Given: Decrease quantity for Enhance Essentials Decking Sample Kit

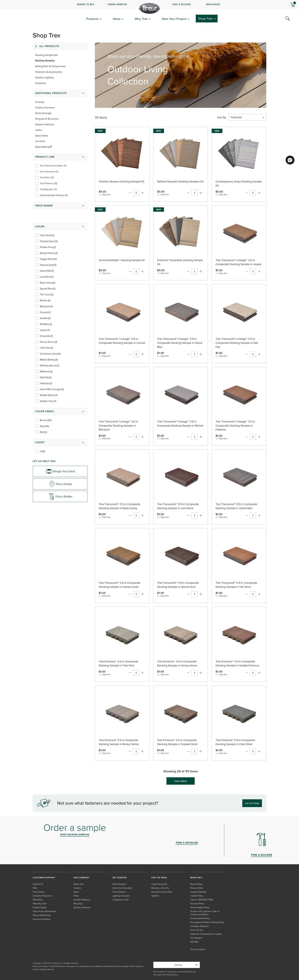Looking at the screenshot, I should [x=188, y=272].
